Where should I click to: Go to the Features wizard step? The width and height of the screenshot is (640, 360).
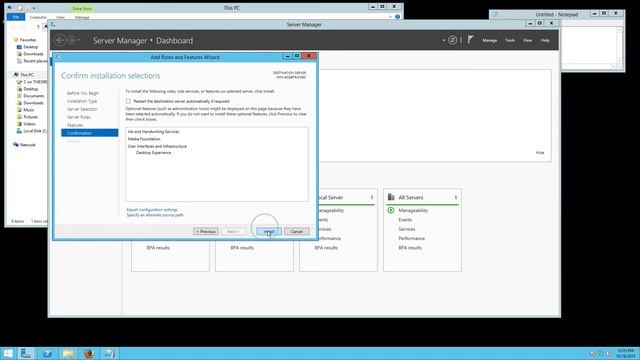coord(75,125)
